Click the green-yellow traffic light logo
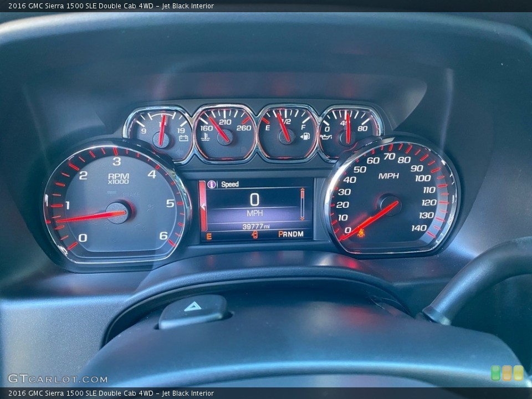Viewport: 532px width, 399px height. click(x=507, y=373)
